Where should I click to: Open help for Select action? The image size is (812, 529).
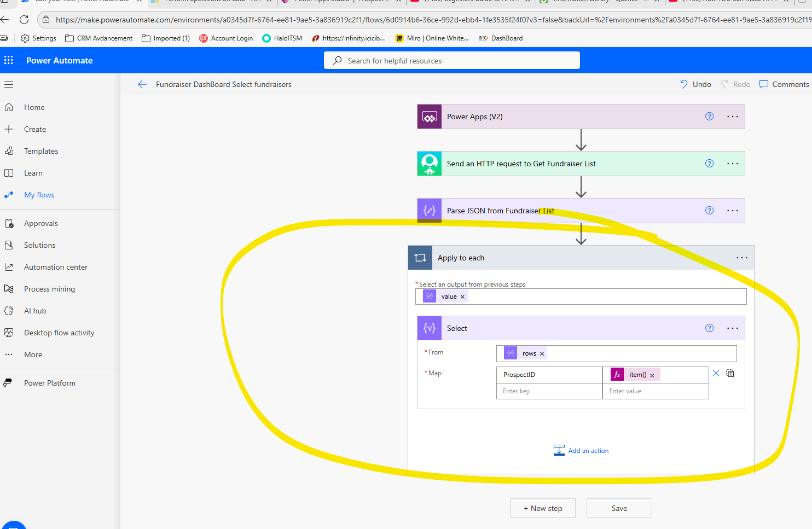(710, 328)
